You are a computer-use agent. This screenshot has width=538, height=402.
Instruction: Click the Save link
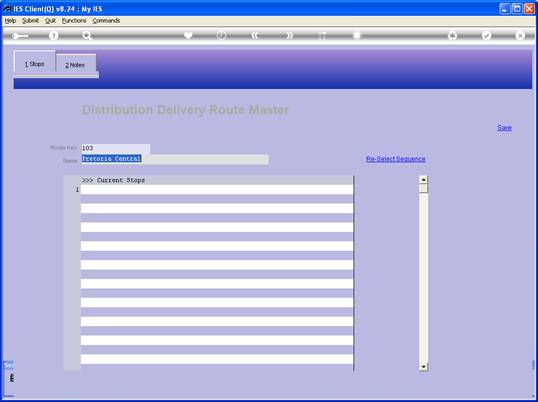pyautogui.click(x=504, y=128)
